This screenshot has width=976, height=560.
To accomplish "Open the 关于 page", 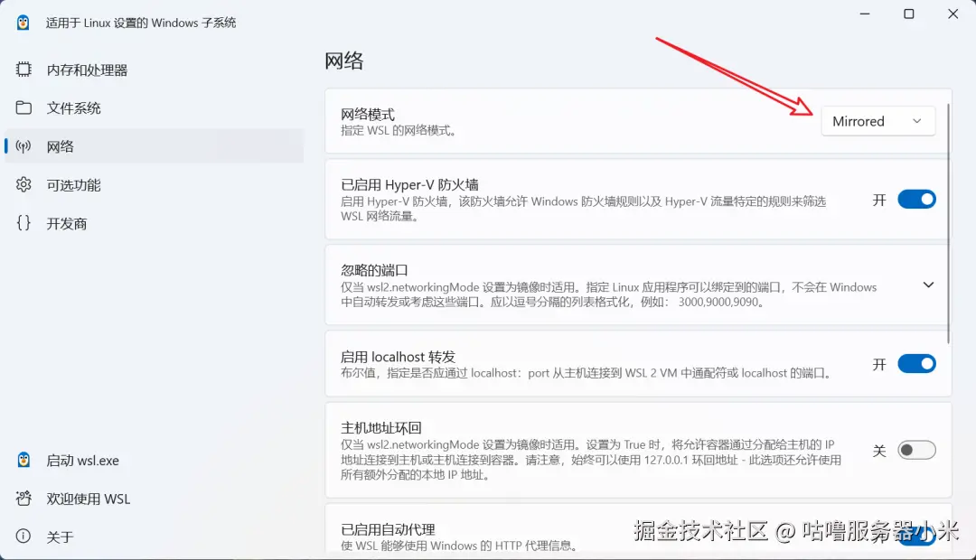I will click(154, 537).
